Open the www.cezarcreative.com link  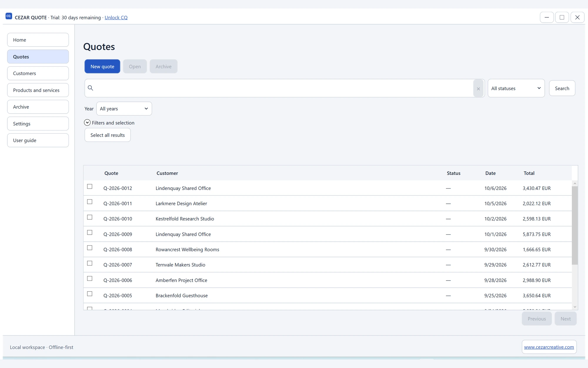pos(549,347)
